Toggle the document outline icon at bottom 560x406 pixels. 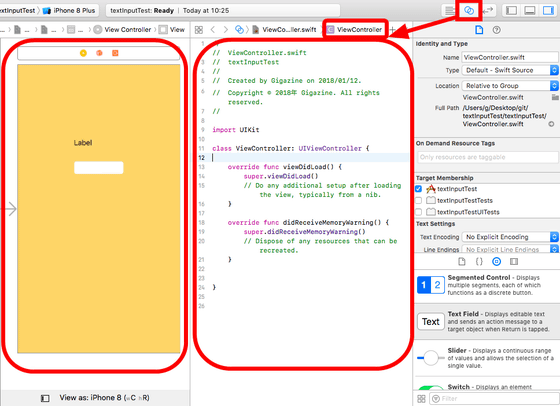tap(45, 398)
